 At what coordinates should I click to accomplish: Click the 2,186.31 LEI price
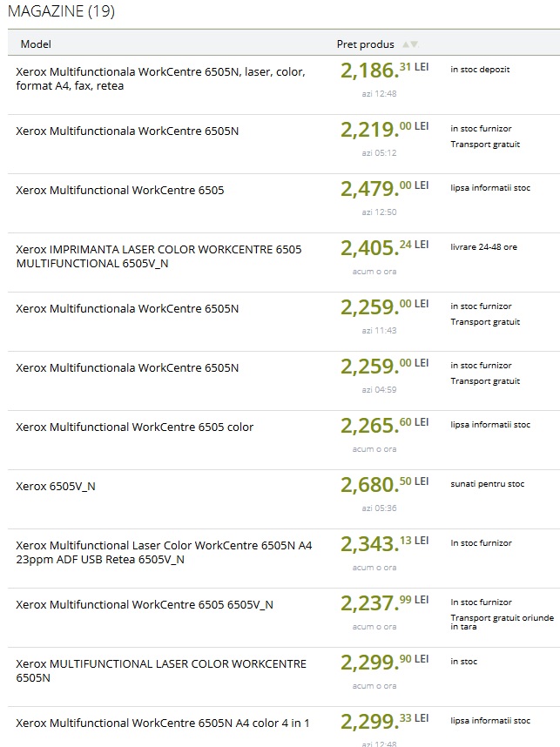[385, 70]
